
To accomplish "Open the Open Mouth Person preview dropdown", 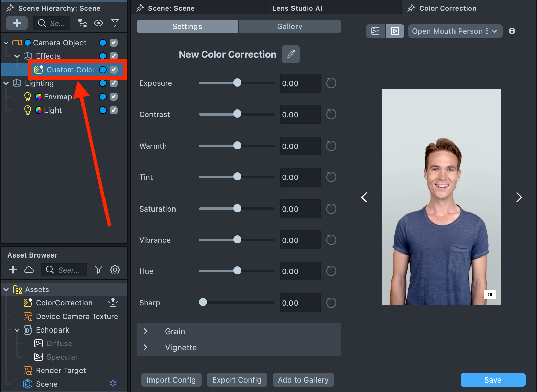I will (455, 31).
